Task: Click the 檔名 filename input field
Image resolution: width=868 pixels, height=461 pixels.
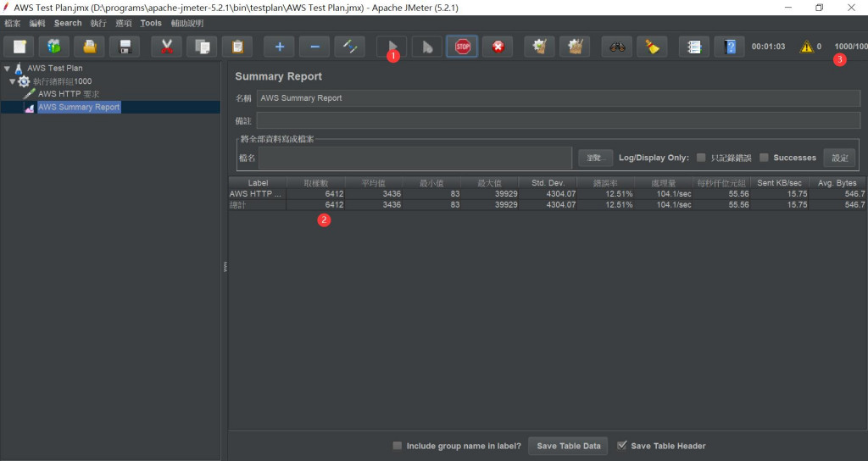Action: coord(415,158)
